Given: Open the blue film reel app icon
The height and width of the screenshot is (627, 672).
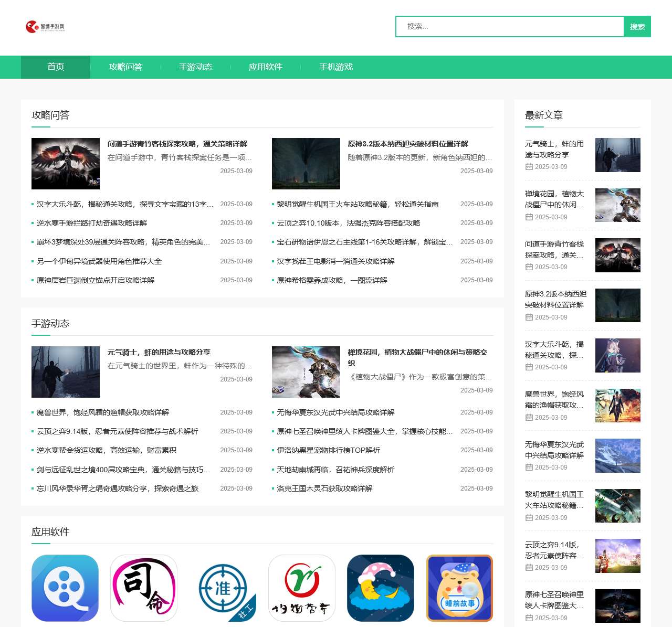Looking at the screenshot, I should (x=65, y=588).
